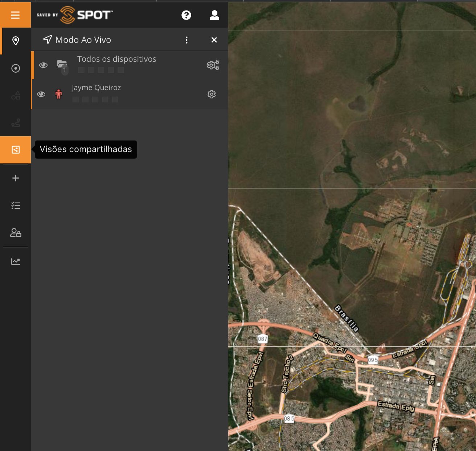Click the help question mark button
The height and width of the screenshot is (451, 476).
(186, 15)
